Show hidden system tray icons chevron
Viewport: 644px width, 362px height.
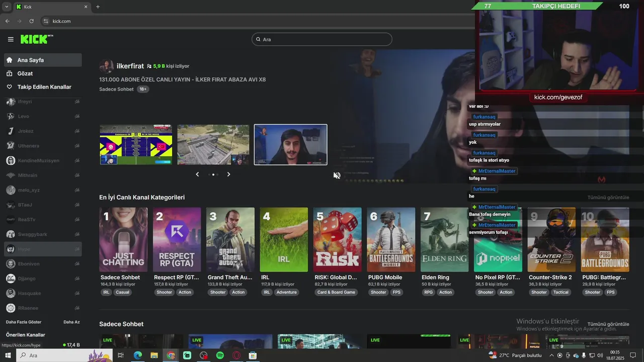tap(551, 355)
